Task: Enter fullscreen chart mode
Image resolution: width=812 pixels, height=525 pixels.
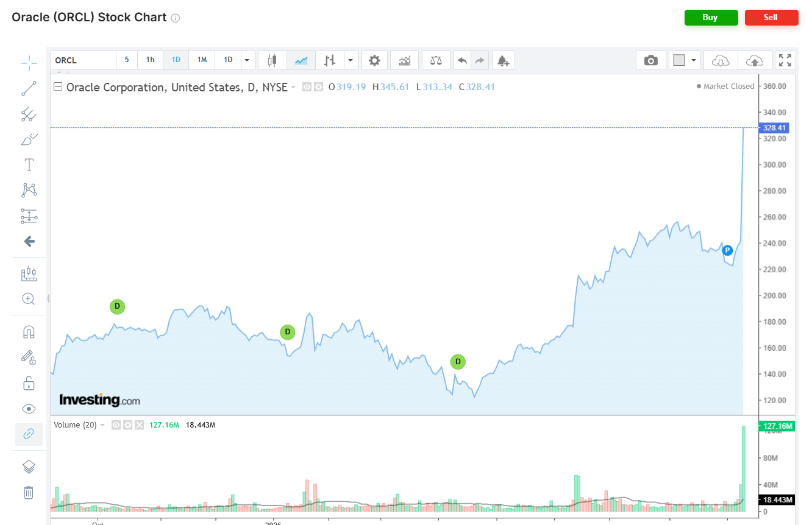Action: click(785, 60)
